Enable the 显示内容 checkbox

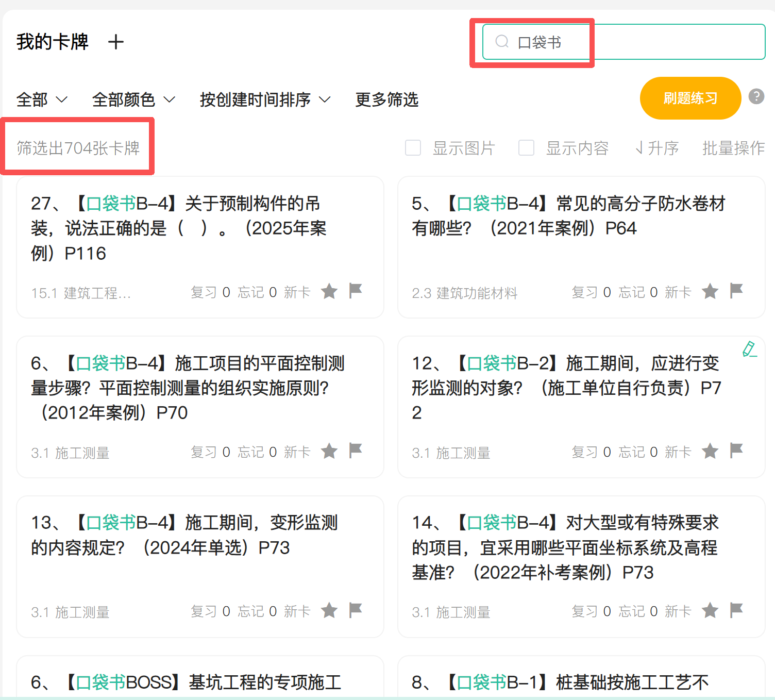coord(526,148)
